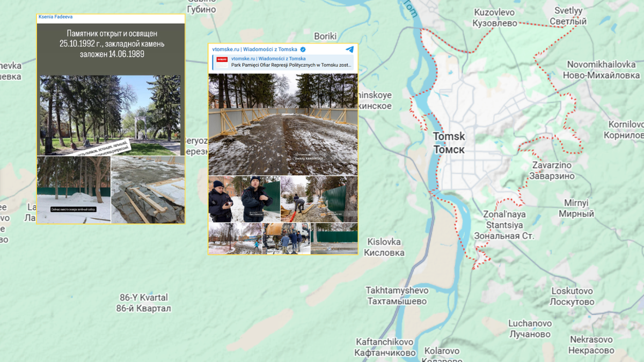Open the vtomske.ru Wiadomości z Tomska header link

click(254, 49)
